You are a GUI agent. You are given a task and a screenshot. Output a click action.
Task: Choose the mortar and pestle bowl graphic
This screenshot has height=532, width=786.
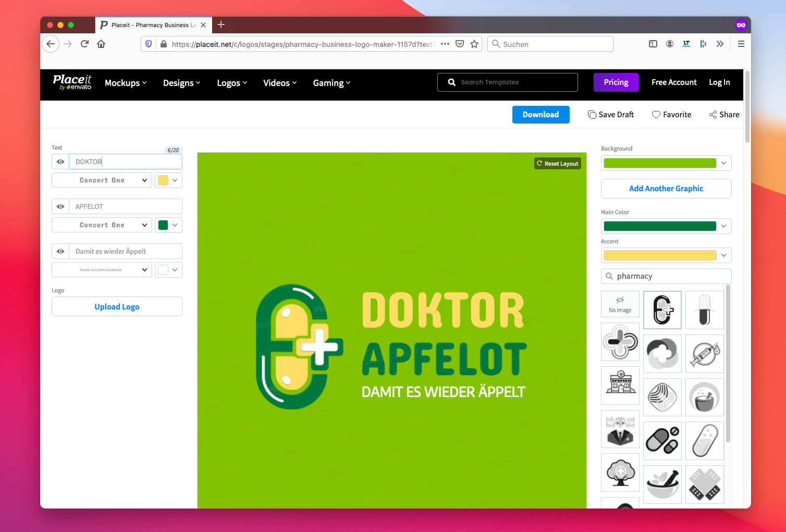coord(704,398)
